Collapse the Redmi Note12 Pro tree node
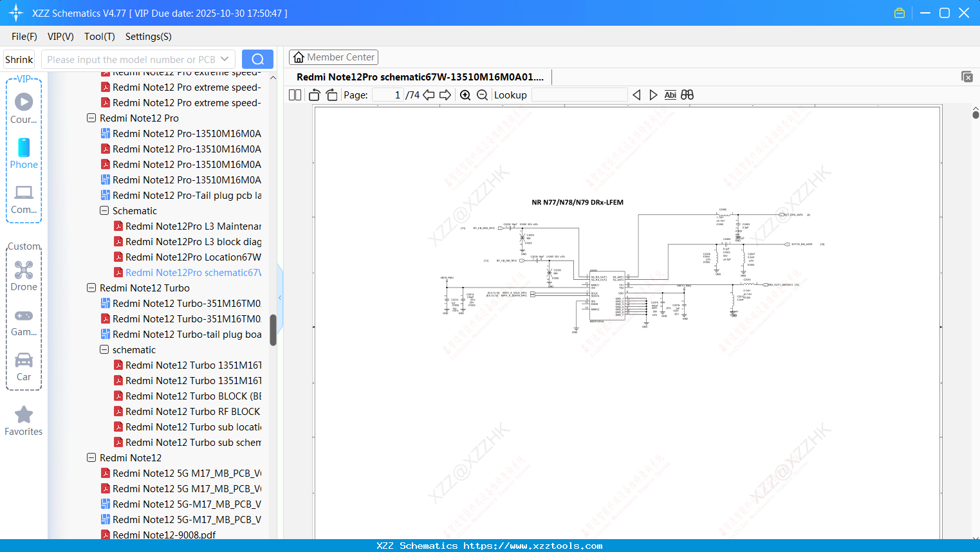This screenshot has width=980, height=552. (91, 118)
